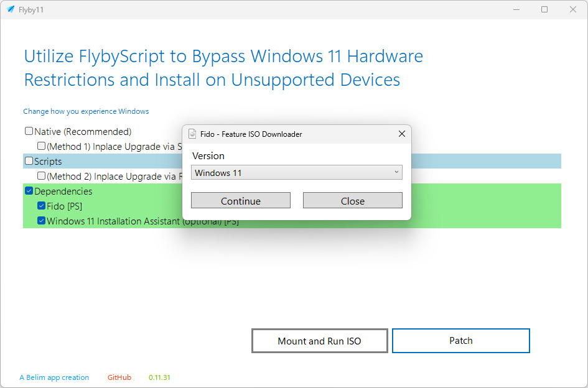Click the Utilize FlybyScript heading text
The image size is (588, 388).
tap(223, 68)
